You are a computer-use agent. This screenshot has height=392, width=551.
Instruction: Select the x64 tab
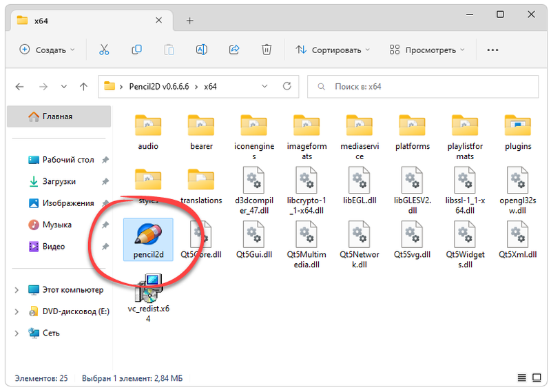pos(92,21)
